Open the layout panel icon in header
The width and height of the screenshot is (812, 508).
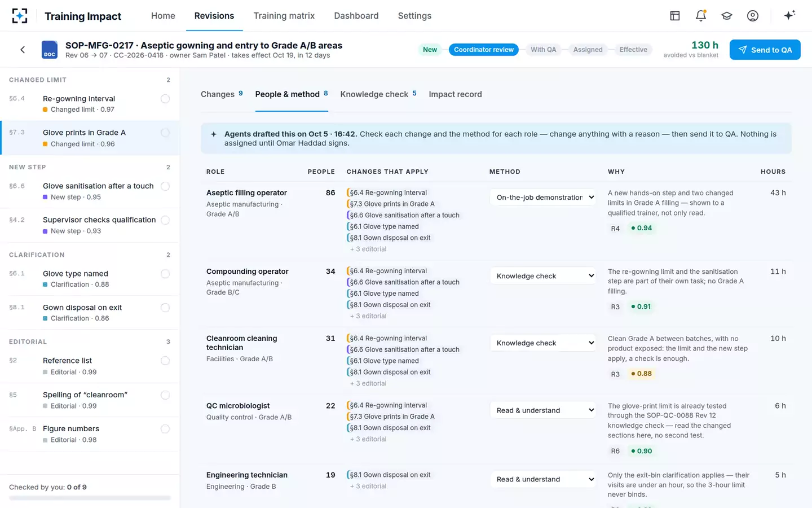click(675, 16)
